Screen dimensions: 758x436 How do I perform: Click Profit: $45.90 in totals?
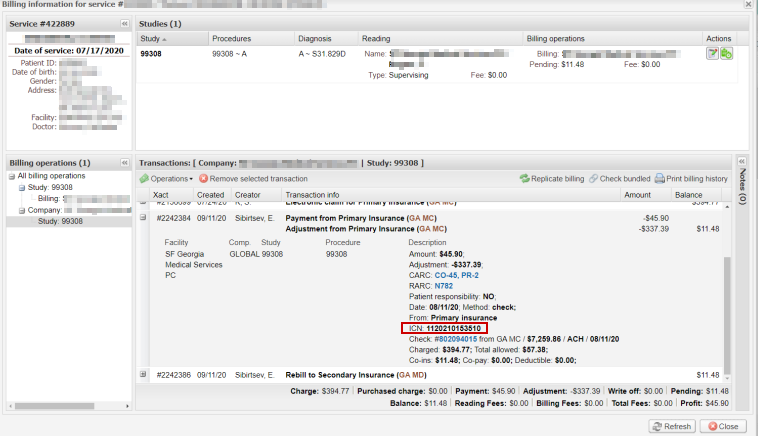tap(704, 403)
